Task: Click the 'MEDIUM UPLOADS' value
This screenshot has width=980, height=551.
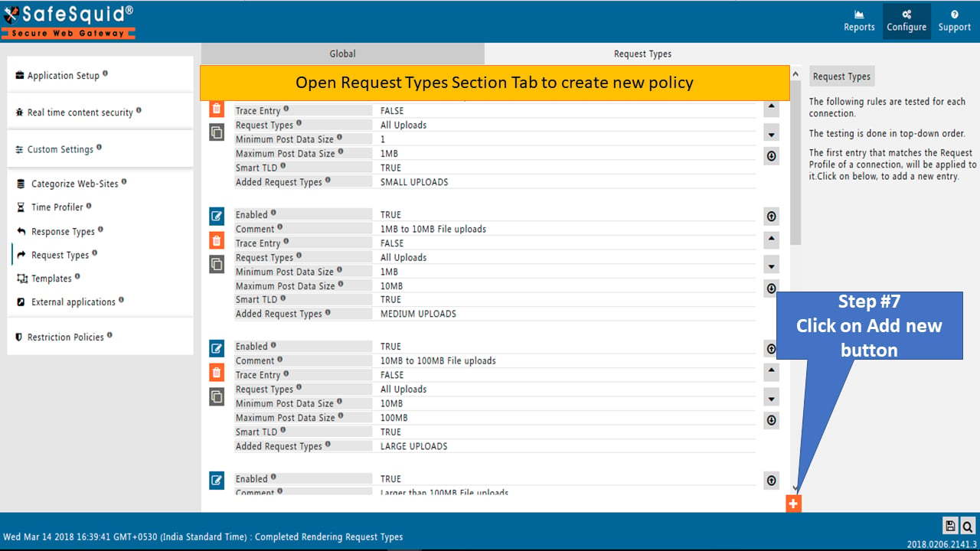Action: tap(418, 314)
